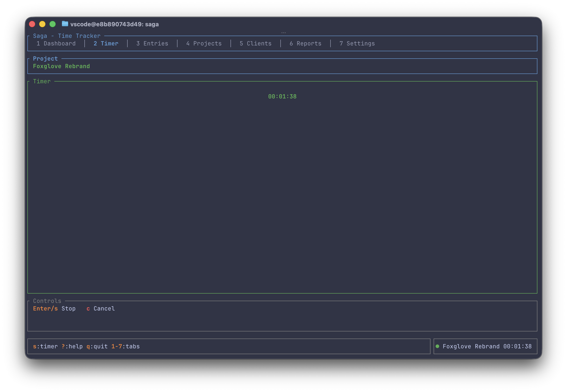Click the yellow minimize window button
Screen dimensions: 567x392
[42, 24]
